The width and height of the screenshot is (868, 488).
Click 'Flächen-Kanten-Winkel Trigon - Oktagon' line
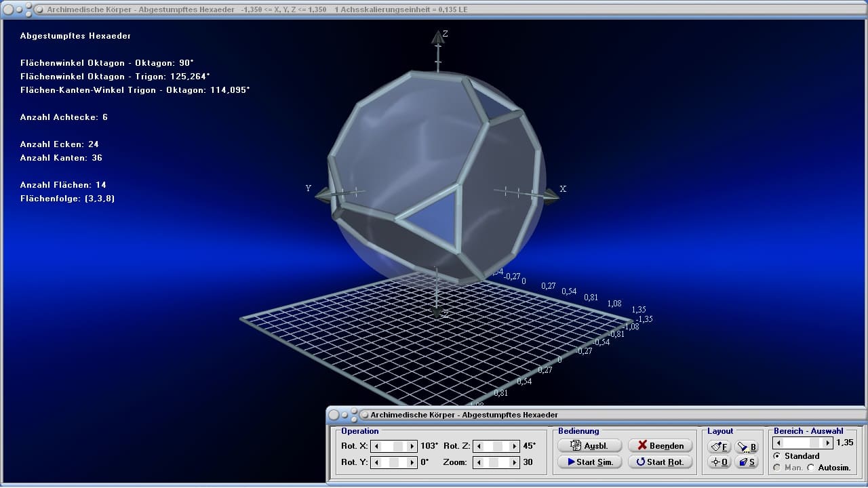click(135, 90)
